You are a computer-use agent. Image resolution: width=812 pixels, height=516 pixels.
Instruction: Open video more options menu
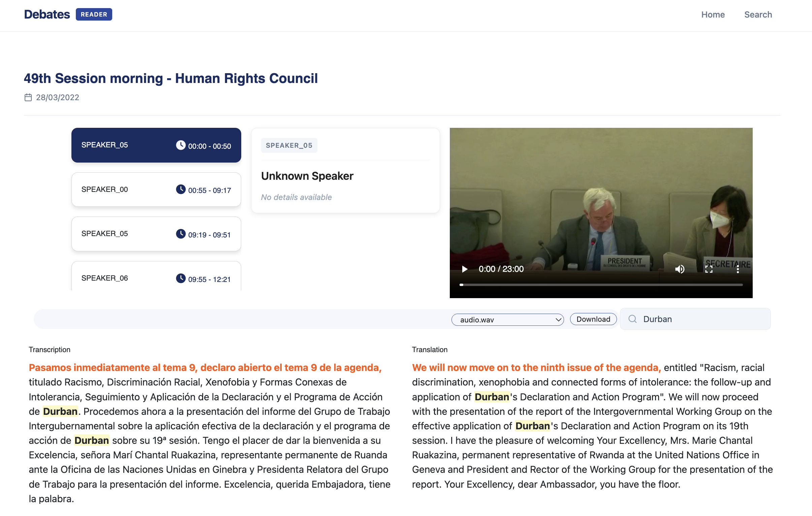pos(738,269)
